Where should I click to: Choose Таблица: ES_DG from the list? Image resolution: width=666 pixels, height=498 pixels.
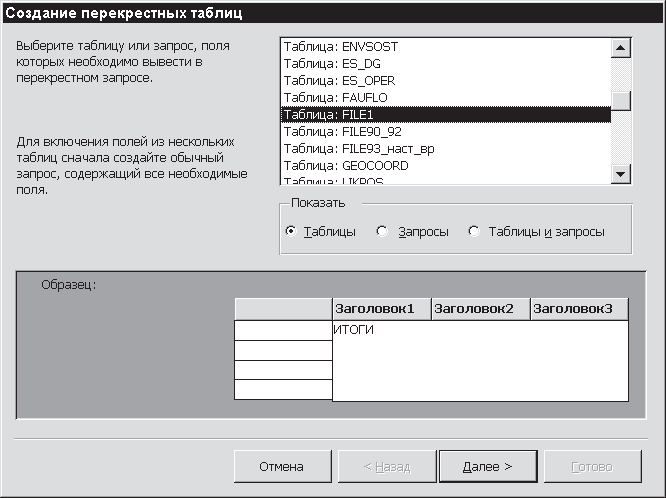(335, 64)
